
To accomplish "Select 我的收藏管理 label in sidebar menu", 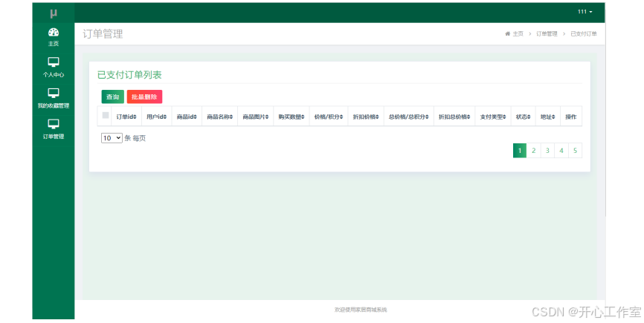I will pyautogui.click(x=54, y=105).
